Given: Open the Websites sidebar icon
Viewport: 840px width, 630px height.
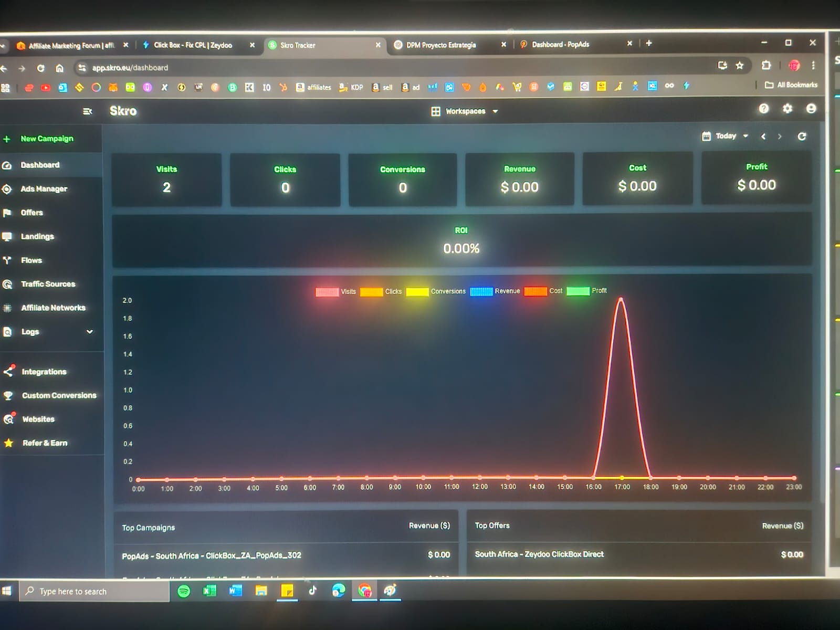Looking at the screenshot, I should 8,419.
